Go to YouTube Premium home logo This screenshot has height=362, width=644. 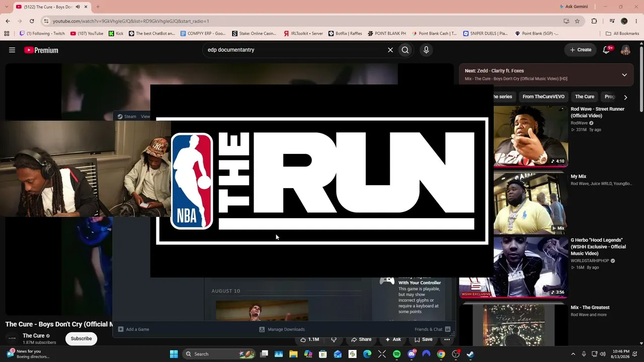(x=41, y=50)
